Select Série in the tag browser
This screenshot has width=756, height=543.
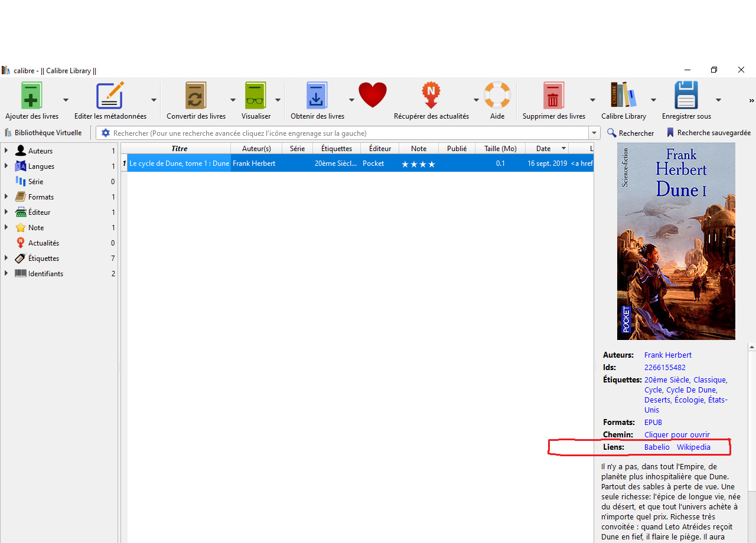click(35, 182)
